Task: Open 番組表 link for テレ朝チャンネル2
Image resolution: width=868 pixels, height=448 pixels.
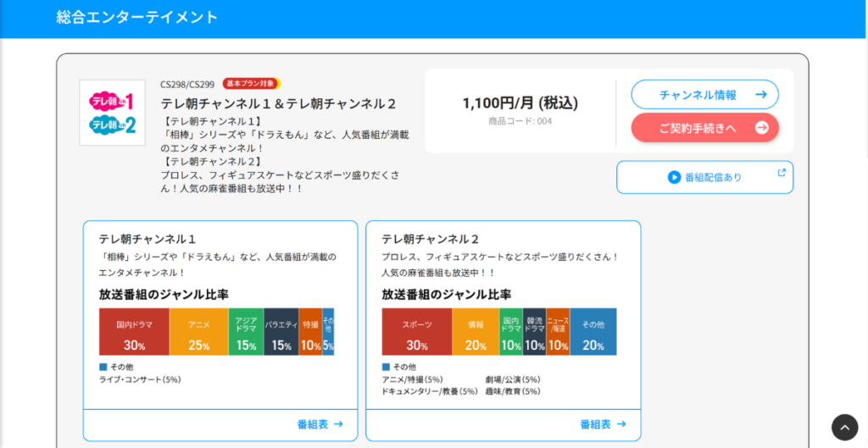Action: pos(603,423)
